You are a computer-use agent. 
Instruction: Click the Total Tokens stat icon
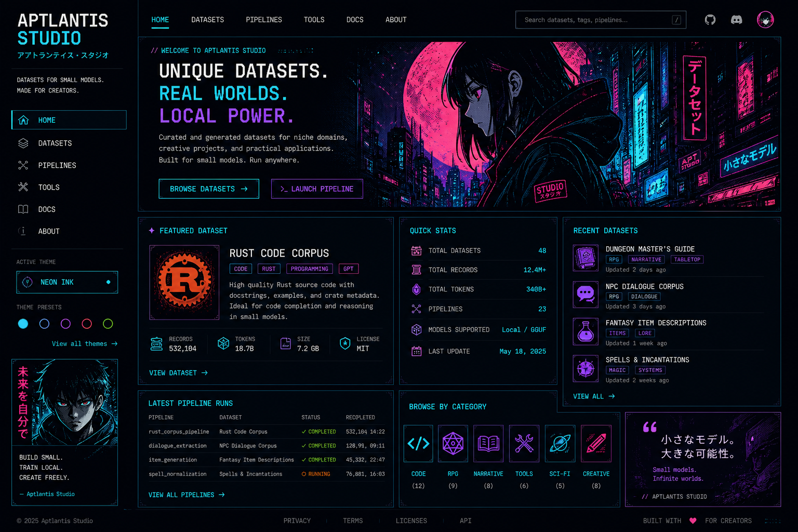[417, 289]
